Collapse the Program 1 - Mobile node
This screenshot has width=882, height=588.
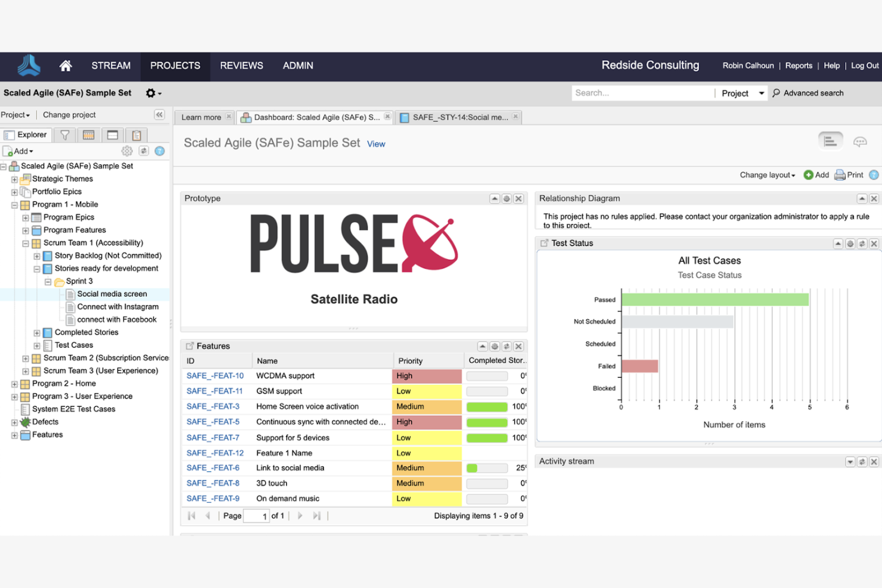14,205
